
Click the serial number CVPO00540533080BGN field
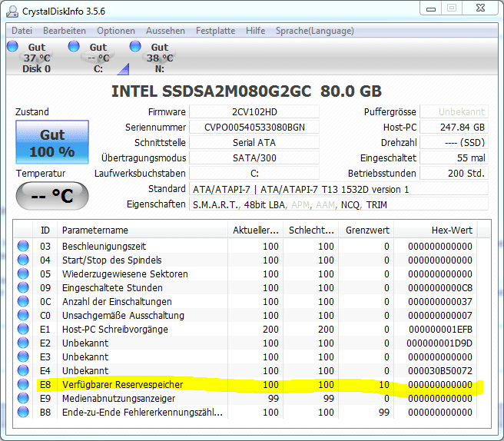(254, 128)
